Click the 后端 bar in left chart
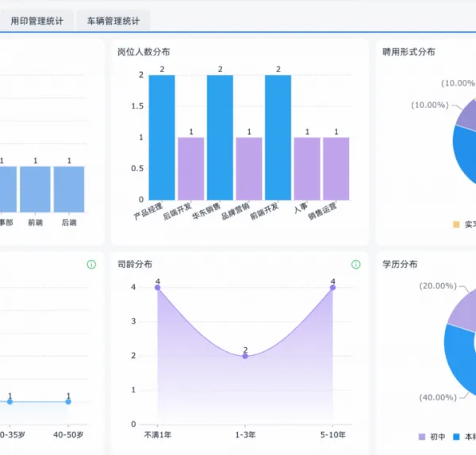 [69, 189]
